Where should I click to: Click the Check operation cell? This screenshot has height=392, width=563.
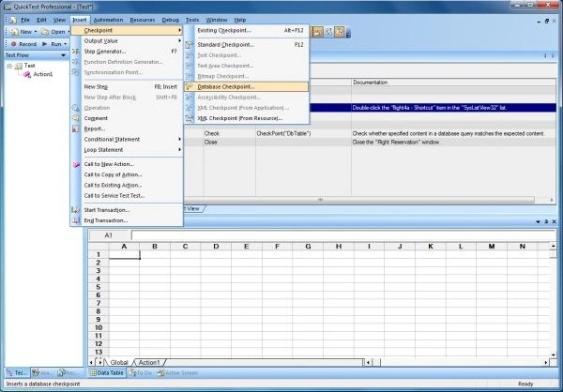(x=230, y=133)
